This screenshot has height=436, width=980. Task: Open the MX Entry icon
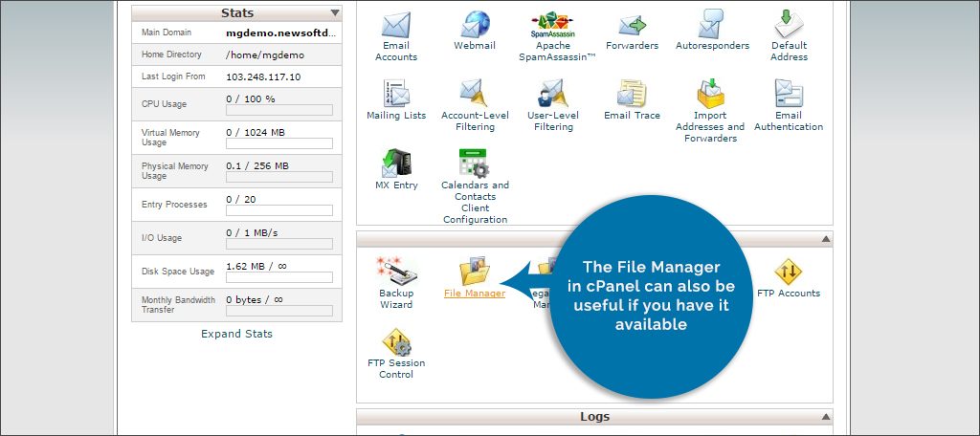pos(396,163)
